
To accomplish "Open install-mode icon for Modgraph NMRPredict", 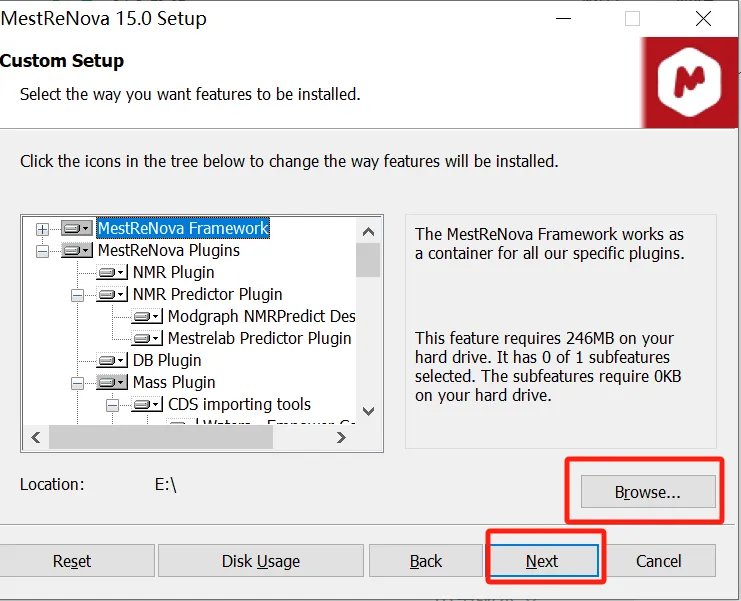I will pyautogui.click(x=146, y=317).
